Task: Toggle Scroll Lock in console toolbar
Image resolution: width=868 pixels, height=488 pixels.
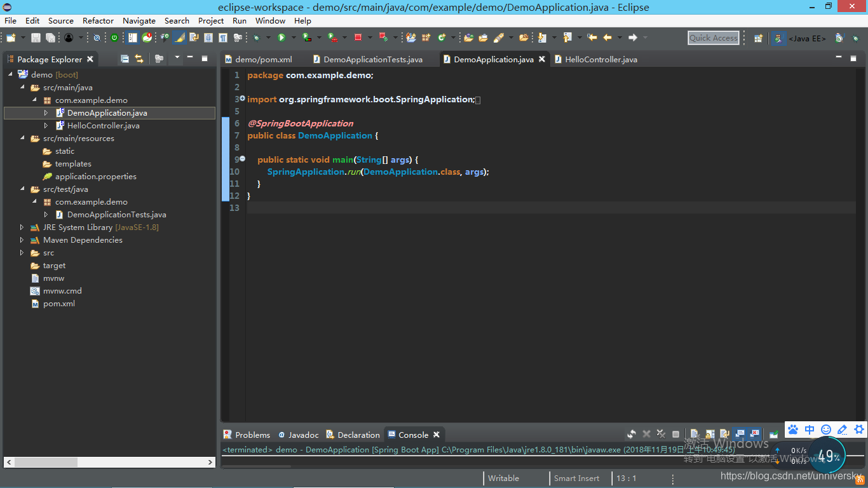Action: click(x=710, y=434)
